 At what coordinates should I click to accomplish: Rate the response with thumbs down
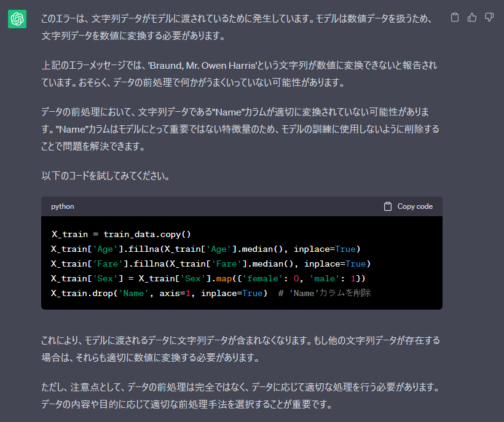tap(489, 18)
